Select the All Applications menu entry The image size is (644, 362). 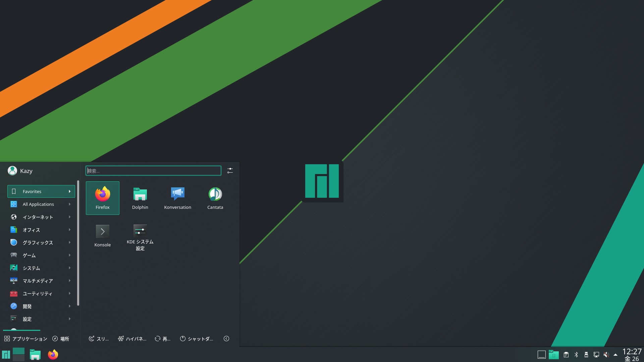(x=41, y=204)
